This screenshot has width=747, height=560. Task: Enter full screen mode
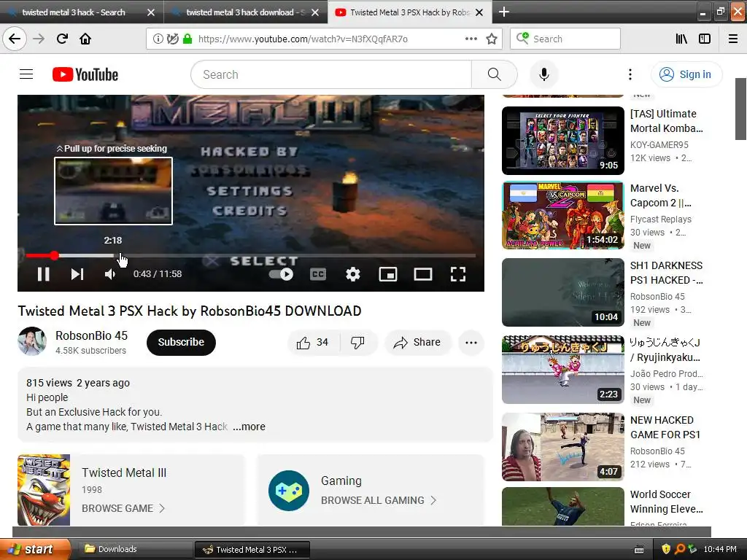(x=458, y=274)
